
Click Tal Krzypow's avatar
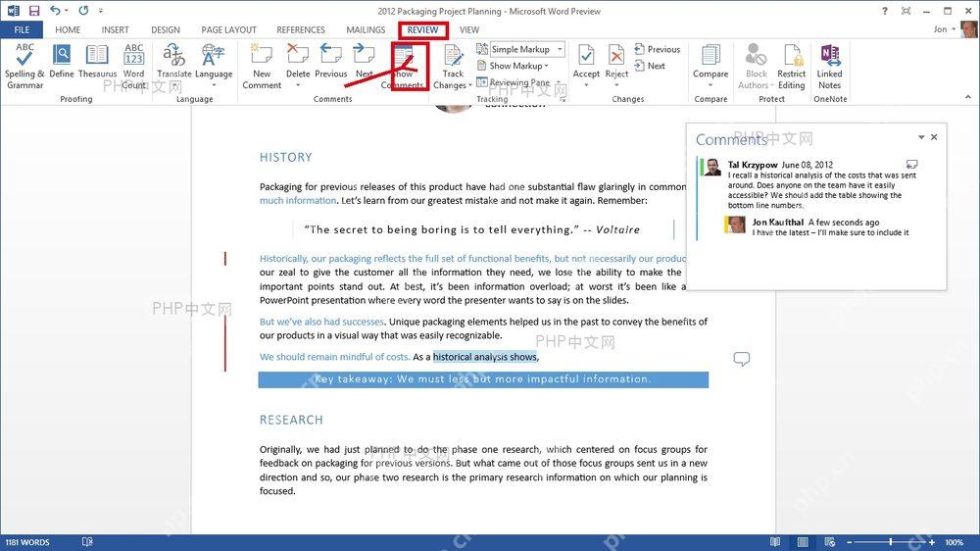(713, 168)
